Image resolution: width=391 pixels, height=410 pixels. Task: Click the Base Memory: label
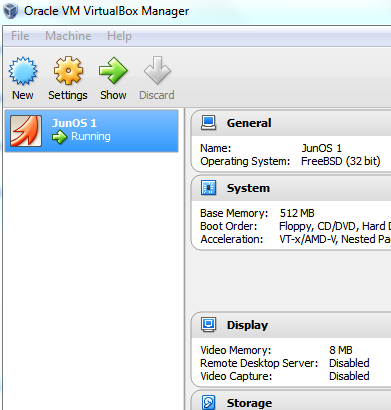click(x=234, y=213)
